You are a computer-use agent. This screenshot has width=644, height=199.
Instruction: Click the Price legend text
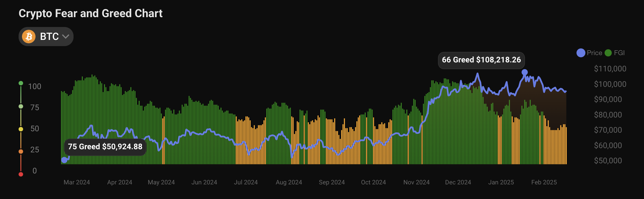coord(594,53)
